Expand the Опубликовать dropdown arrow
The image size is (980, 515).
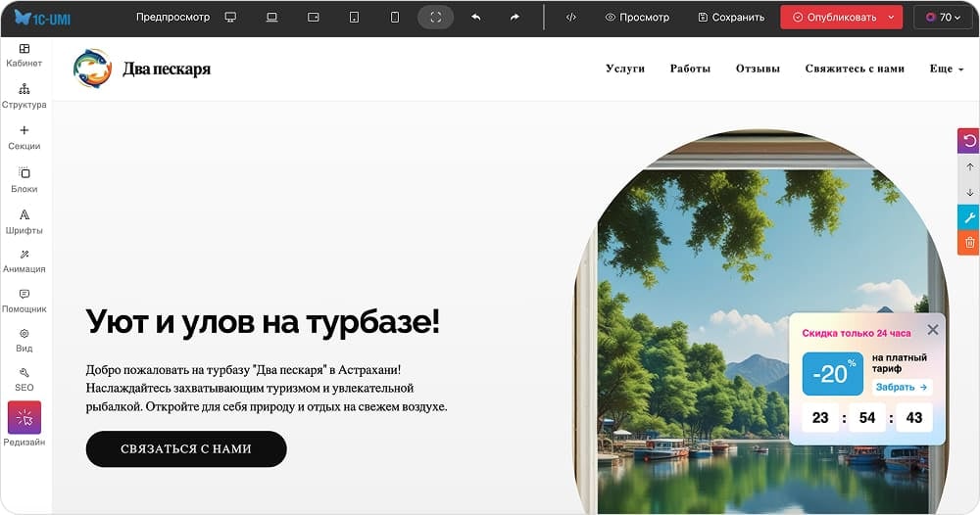coord(891,18)
